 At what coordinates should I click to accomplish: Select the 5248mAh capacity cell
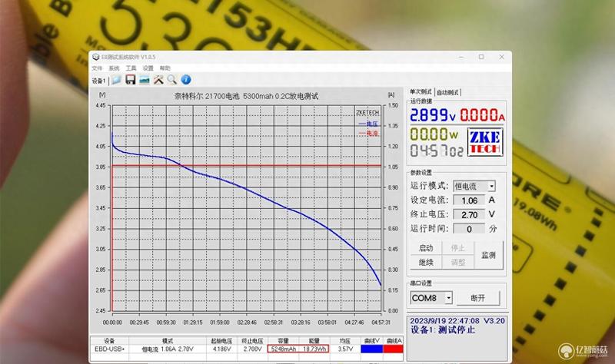[283, 349]
